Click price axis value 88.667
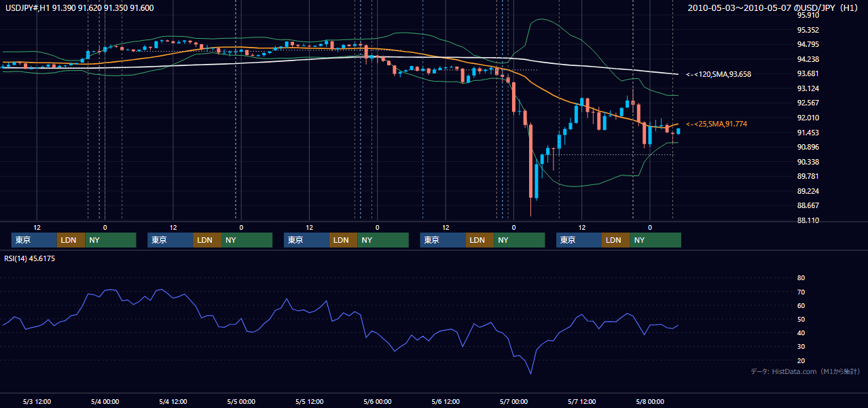This screenshot has width=868, height=408. click(x=808, y=205)
